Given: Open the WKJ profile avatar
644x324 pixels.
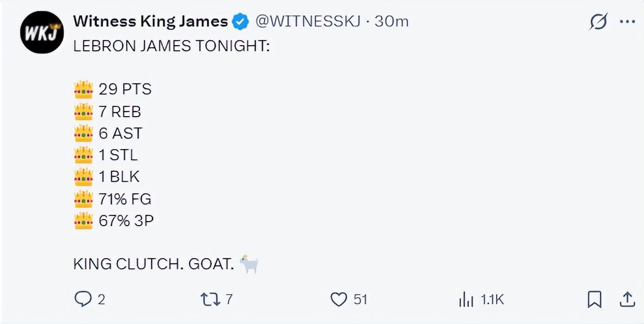Looking at the screenshot, I should point(42,32).
